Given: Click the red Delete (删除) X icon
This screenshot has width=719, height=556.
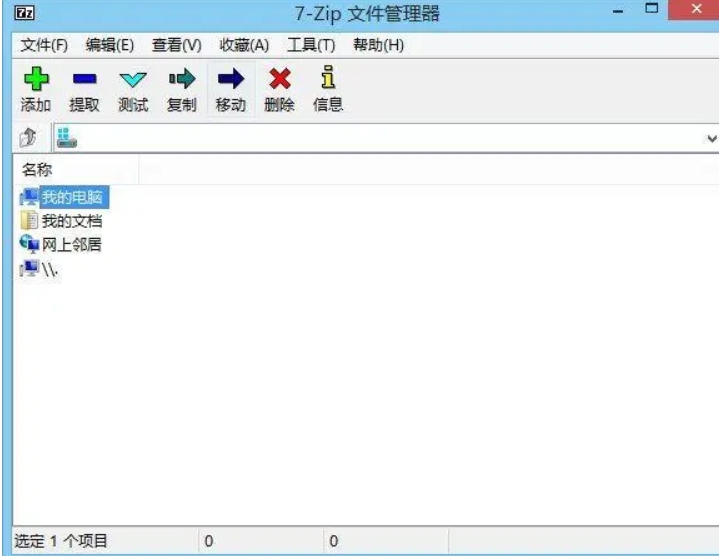Looking at the screenshot, I should pos(280,78).
